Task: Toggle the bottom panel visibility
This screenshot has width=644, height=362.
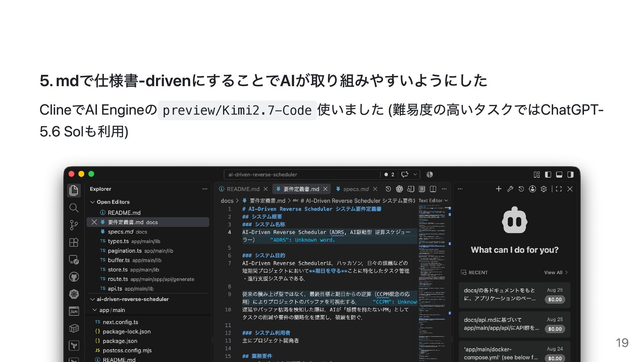Action: 559,174
